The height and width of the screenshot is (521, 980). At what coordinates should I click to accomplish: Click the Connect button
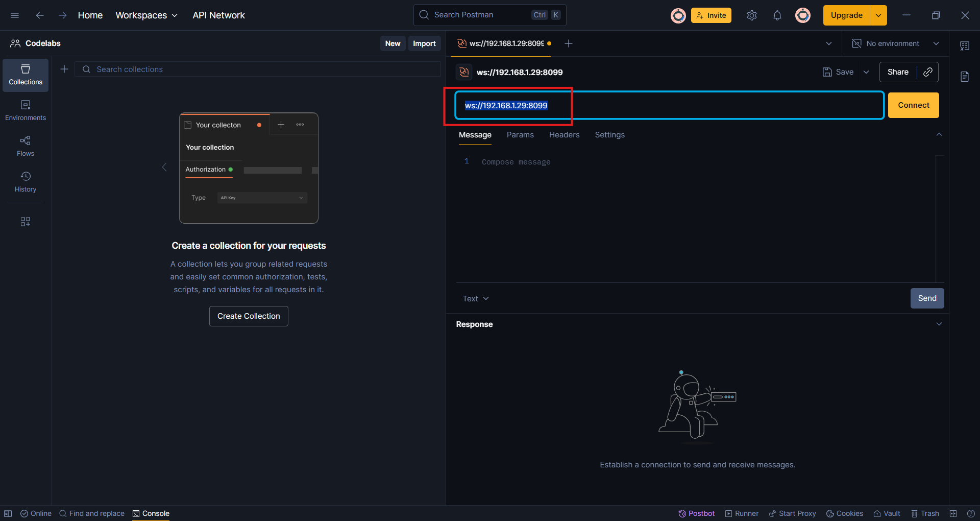coord(913,105)
